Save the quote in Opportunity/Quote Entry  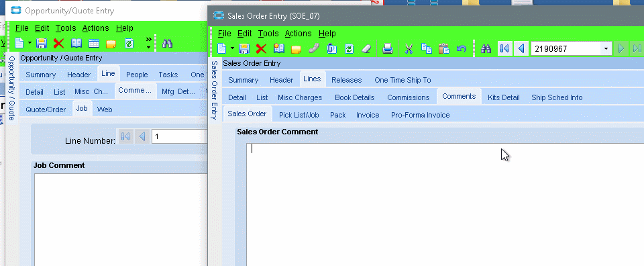point(41,43)
